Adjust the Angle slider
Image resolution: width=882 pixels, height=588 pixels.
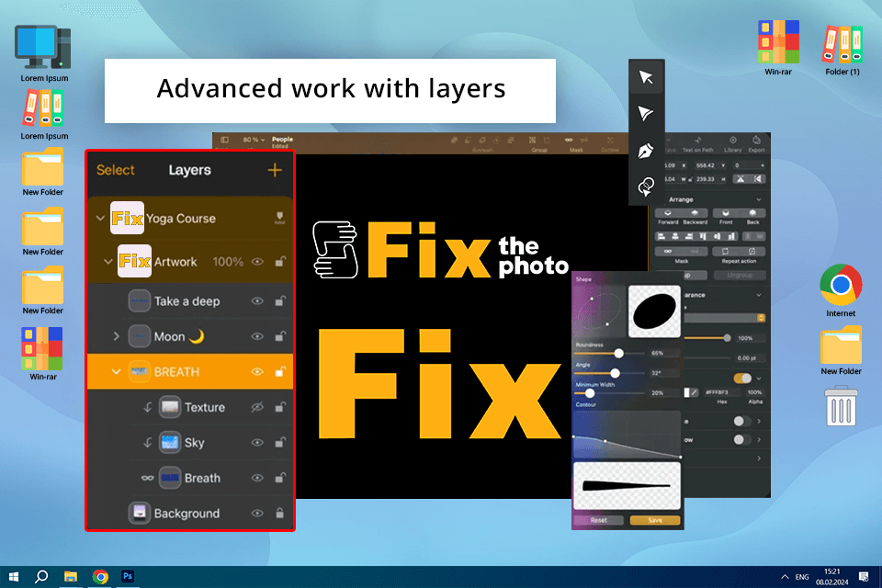(615, 373)
